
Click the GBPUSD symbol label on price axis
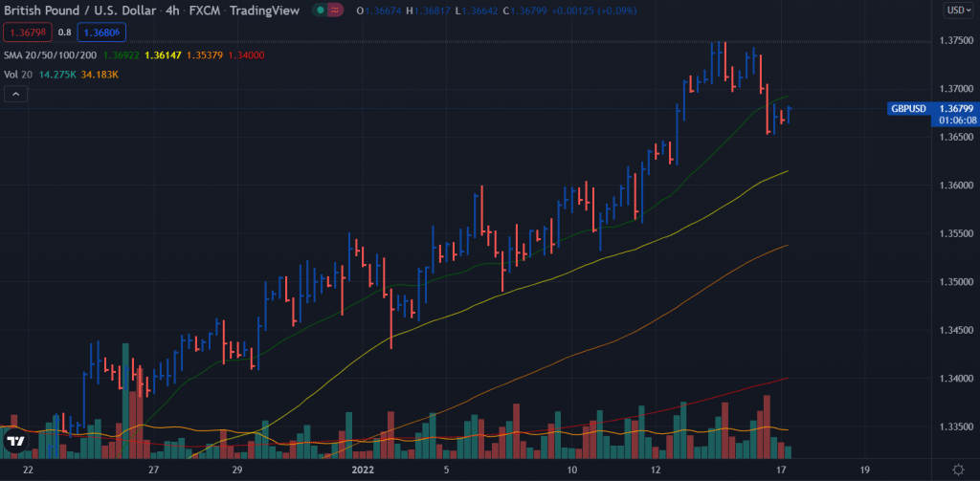tap(908, 109)
